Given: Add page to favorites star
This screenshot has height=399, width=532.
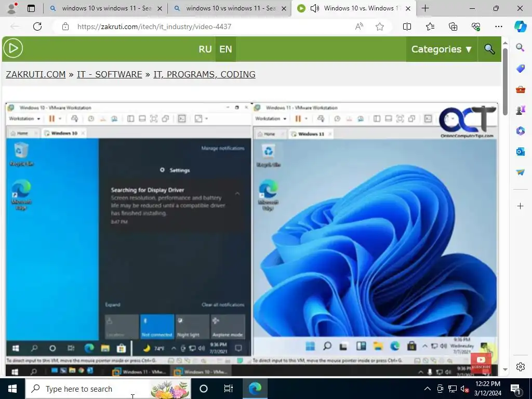Looking at the screenshot, I should (x=380, y=26).
